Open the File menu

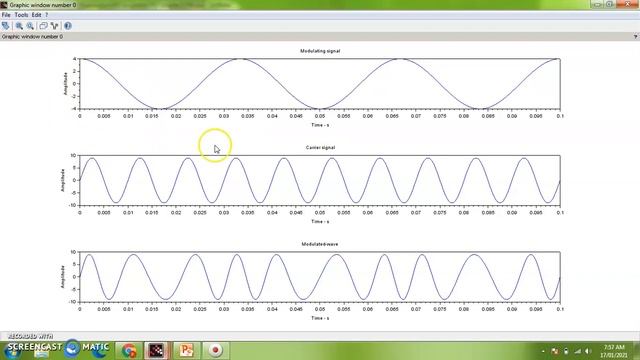(x=6, y=15)
